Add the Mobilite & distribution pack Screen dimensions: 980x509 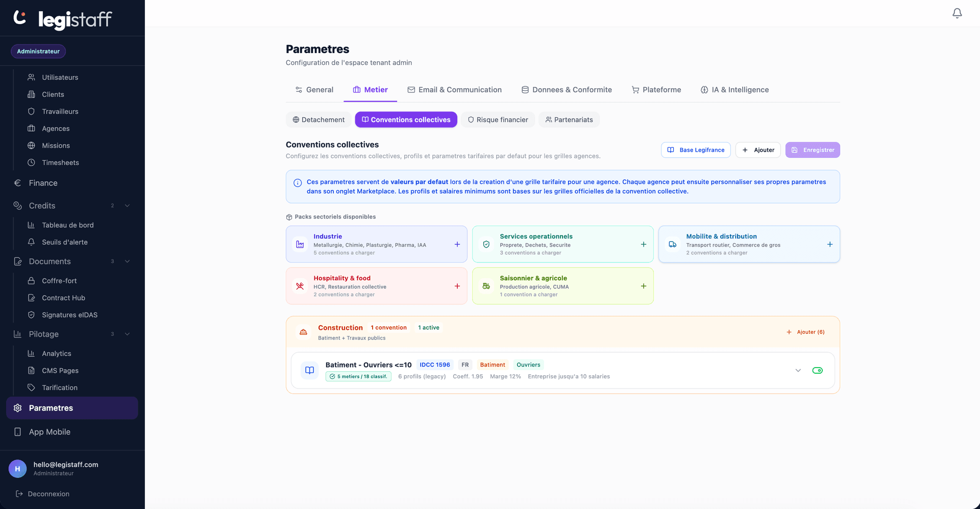coord(830,245)
